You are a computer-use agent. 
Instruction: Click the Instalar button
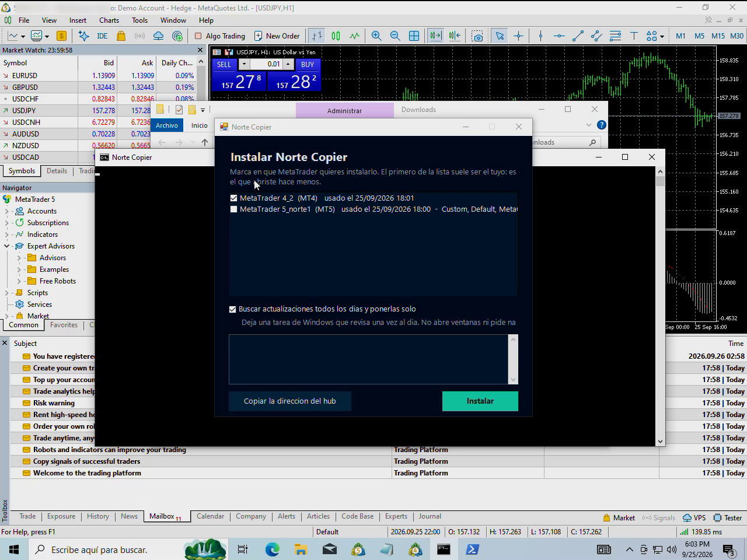pos(480,401)
